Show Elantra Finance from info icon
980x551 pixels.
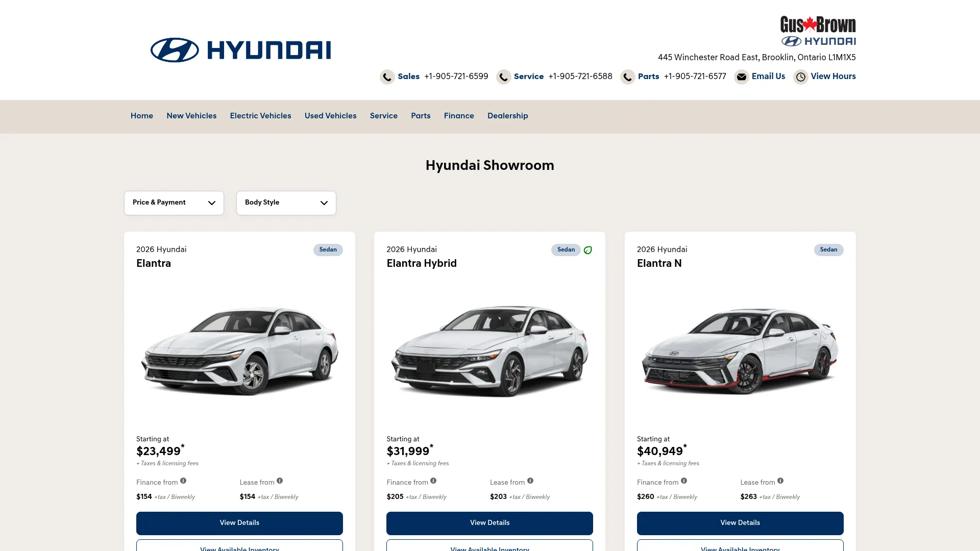pyautogui.click(x=183, y=481)
